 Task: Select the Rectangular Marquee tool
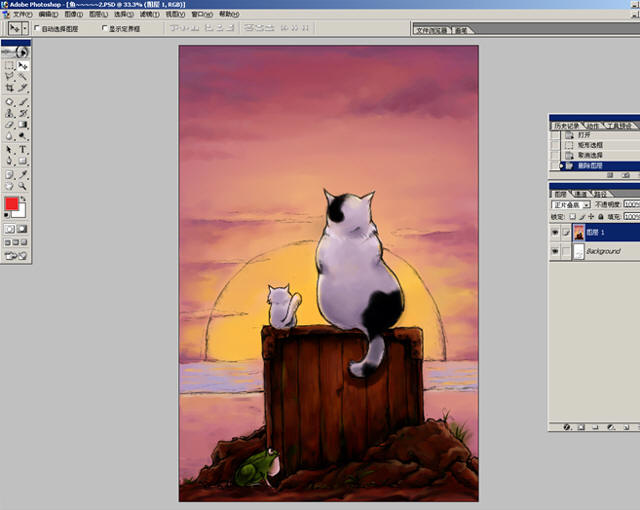pyautogui.click(x=9, y=65)
